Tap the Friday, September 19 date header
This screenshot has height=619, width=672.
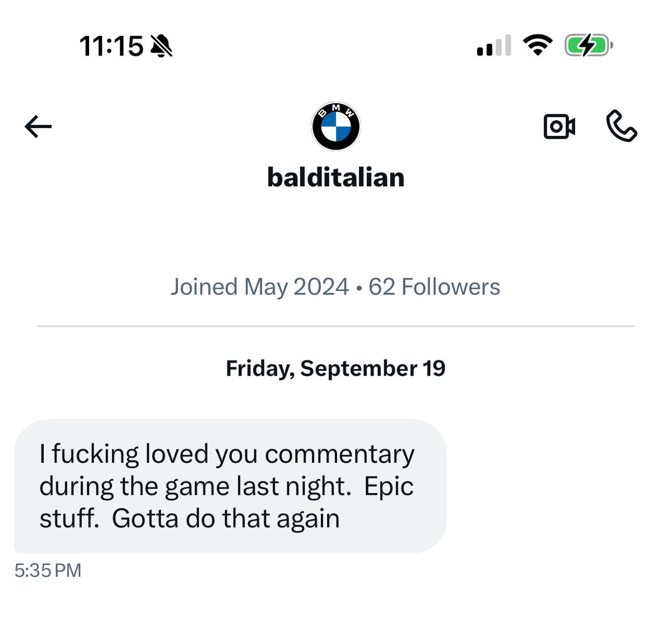click(335, 368)
